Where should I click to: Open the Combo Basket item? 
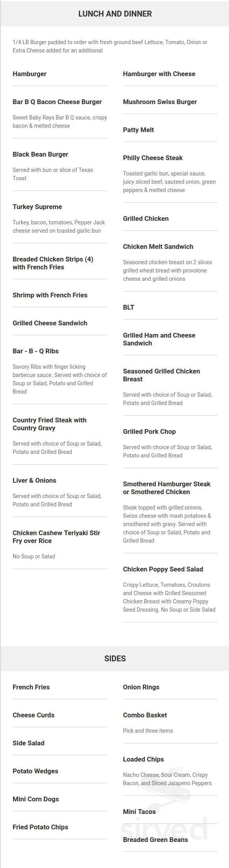tap(145, 715)
